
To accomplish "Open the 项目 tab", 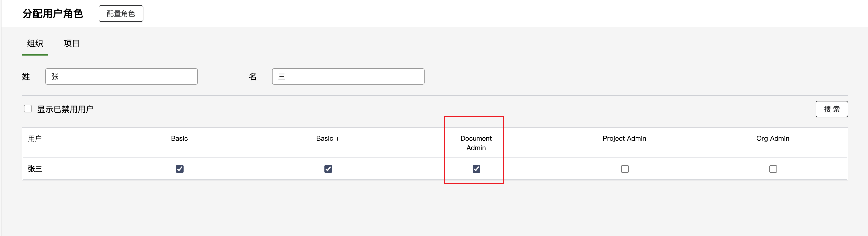I will pyautogui.click(x=71, y=43).
